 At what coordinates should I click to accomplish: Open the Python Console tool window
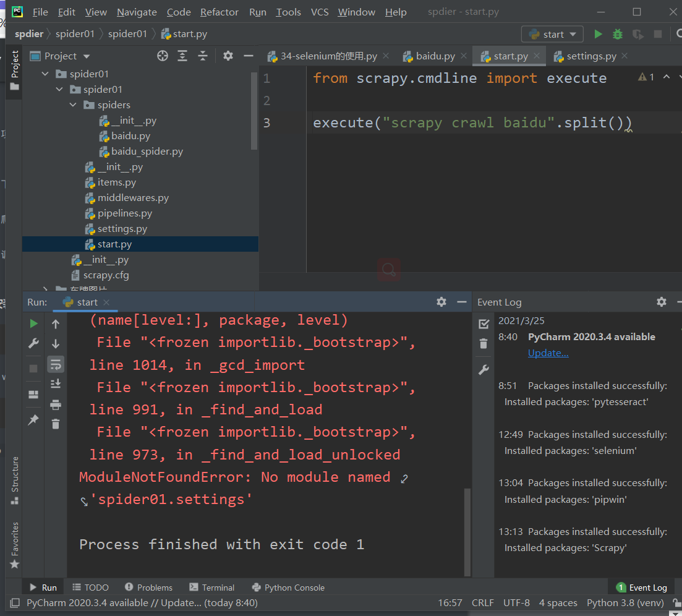(x=288, y=588)
